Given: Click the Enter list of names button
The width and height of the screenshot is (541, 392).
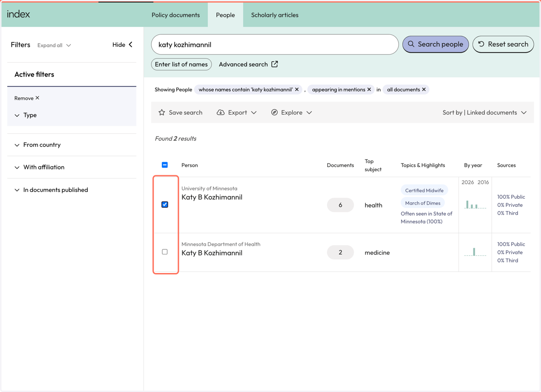Looking at the screenshot, I should point(181,64).
